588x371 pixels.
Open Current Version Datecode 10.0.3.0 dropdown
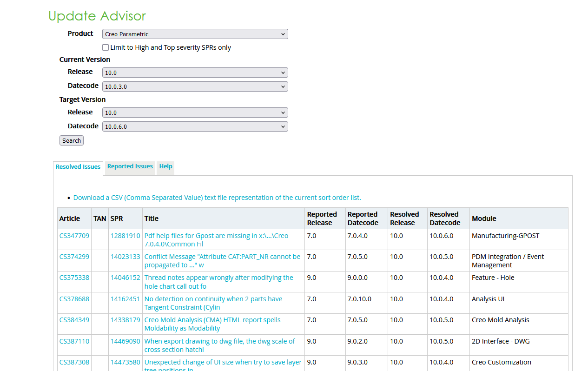[x=195, y=86]
